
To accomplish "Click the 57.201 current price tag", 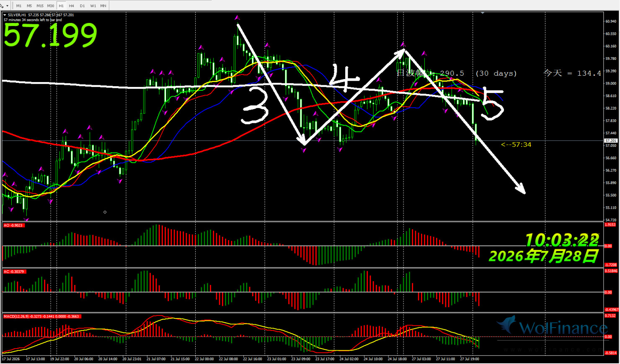I will (x=611, y=141).
